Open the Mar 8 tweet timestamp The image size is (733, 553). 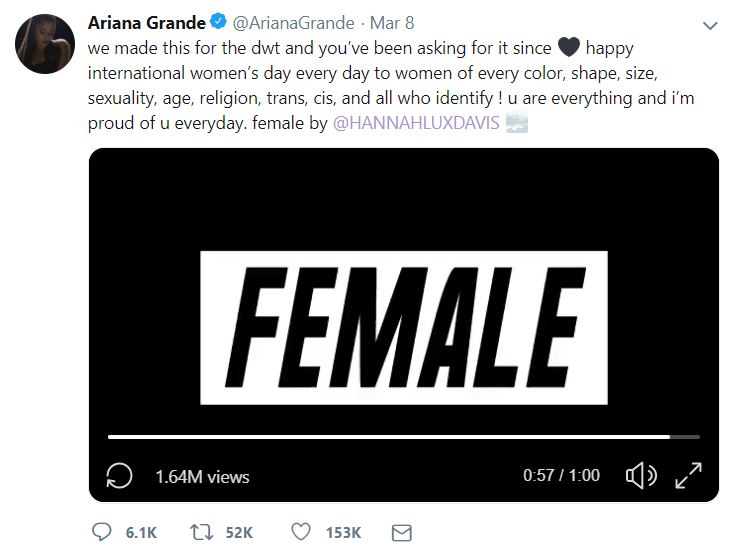pyautogui.click(x=395, y=23)
